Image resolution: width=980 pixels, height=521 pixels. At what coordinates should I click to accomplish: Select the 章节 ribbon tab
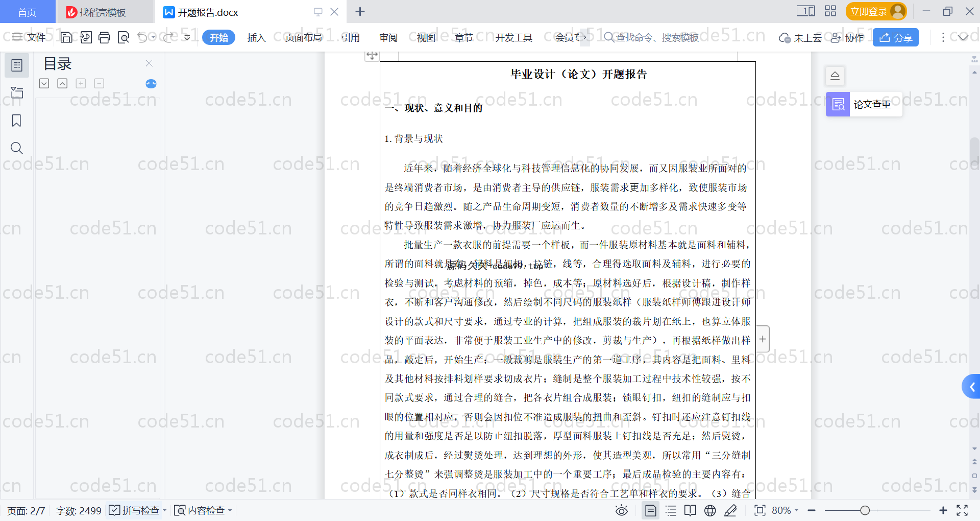(463, 37)
